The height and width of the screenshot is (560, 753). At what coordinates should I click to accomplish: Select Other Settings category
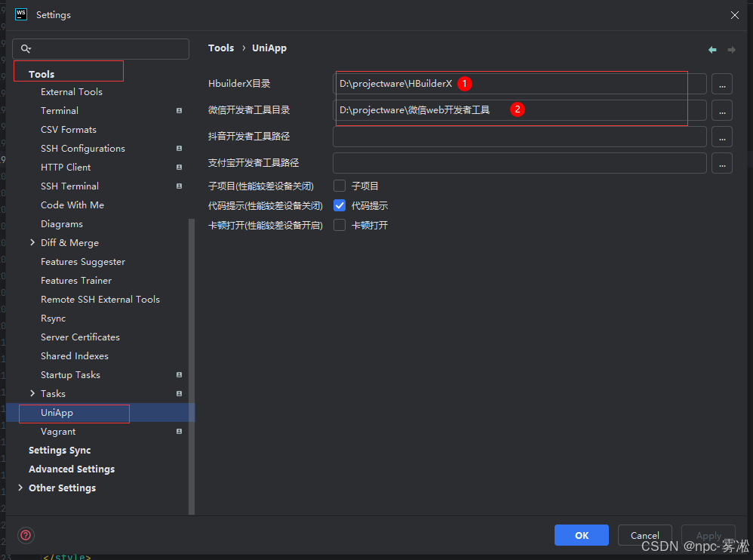(x=63, y=488)
